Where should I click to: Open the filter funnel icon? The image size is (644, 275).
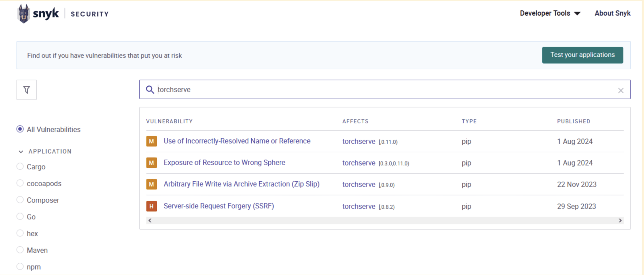click(27, 90)
